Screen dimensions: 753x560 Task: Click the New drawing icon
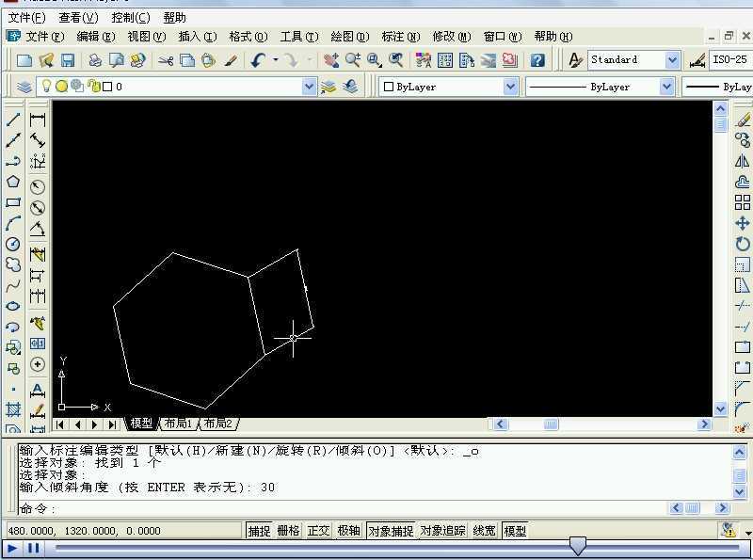click(24, 60)
